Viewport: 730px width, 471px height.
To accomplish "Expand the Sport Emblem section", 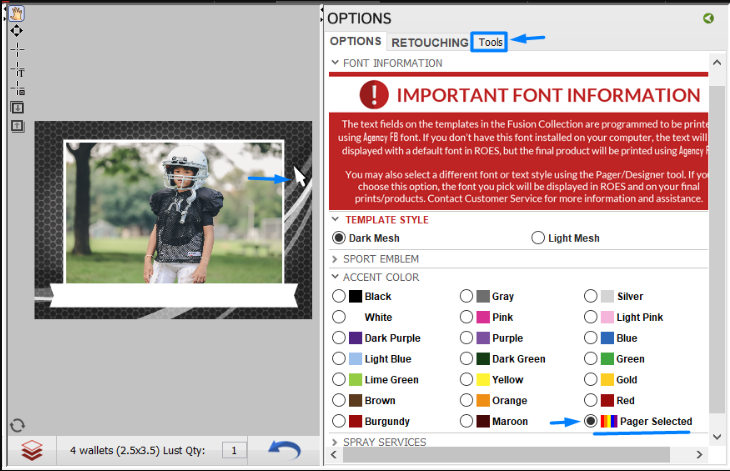I will (x=335, y=258).
